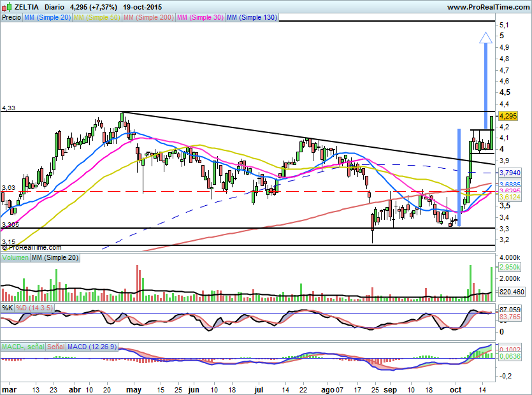Click the abr label on the time axis
Image resolution: width=532 pixels, height=395 pixels.
tap(75, 389)
